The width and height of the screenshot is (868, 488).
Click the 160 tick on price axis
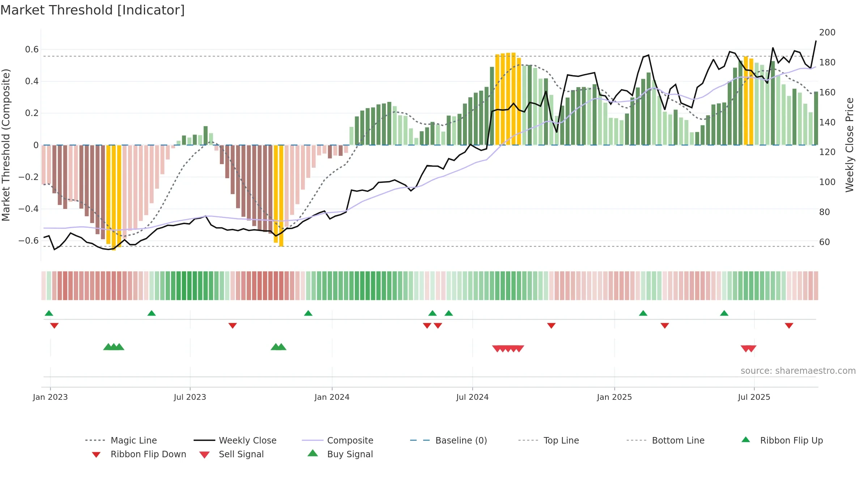pos(827,93)
